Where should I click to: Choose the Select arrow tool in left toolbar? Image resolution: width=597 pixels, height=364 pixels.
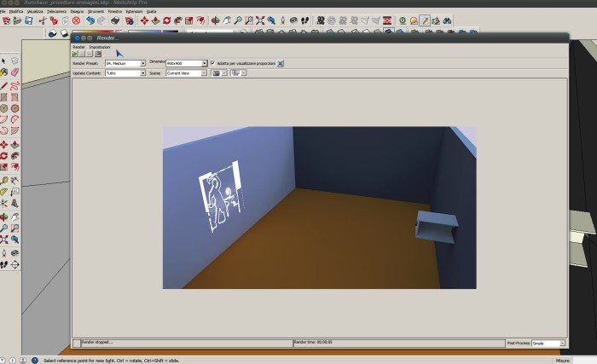click(x=3, y=61)
